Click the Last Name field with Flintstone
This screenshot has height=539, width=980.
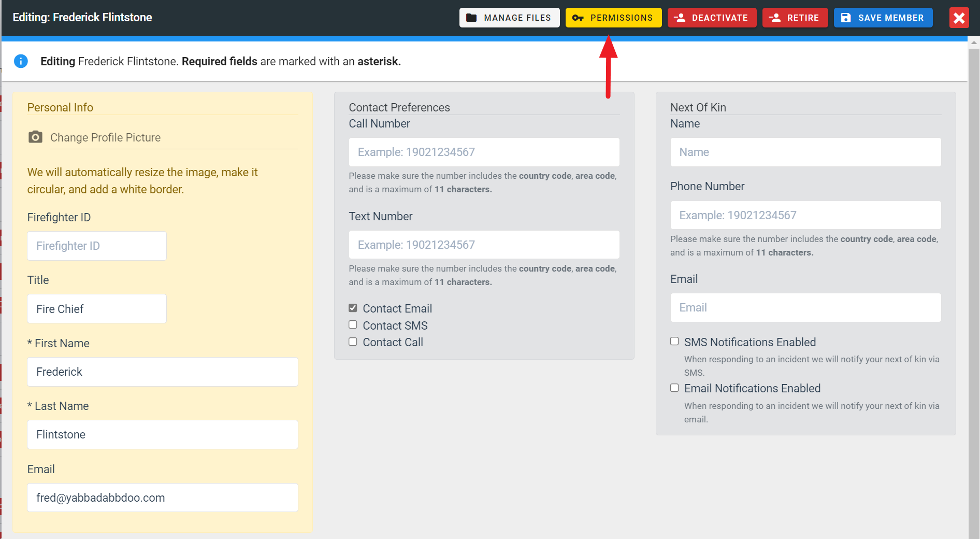point(162,434)
